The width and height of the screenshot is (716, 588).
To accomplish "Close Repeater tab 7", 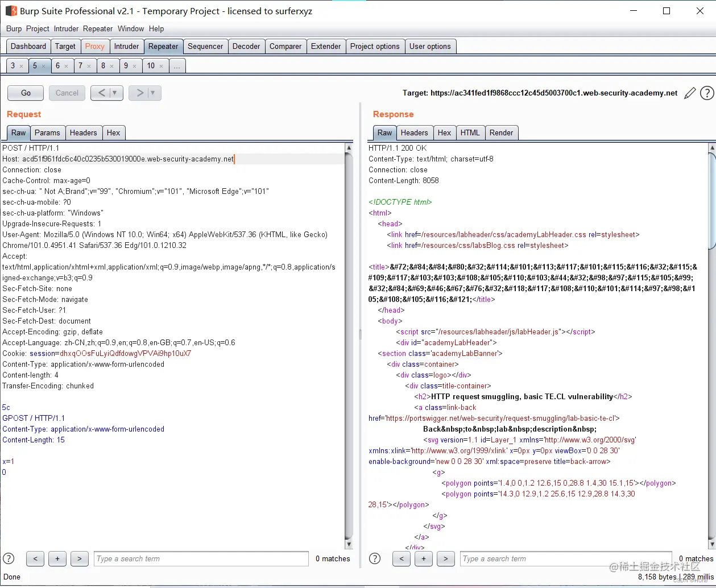I will point(89,66).
